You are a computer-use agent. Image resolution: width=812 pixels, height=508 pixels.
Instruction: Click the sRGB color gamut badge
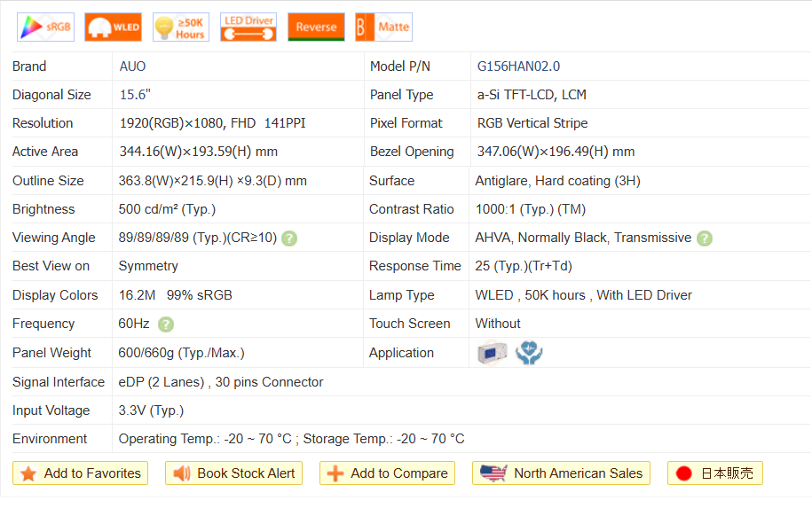[x=45, y=27]
